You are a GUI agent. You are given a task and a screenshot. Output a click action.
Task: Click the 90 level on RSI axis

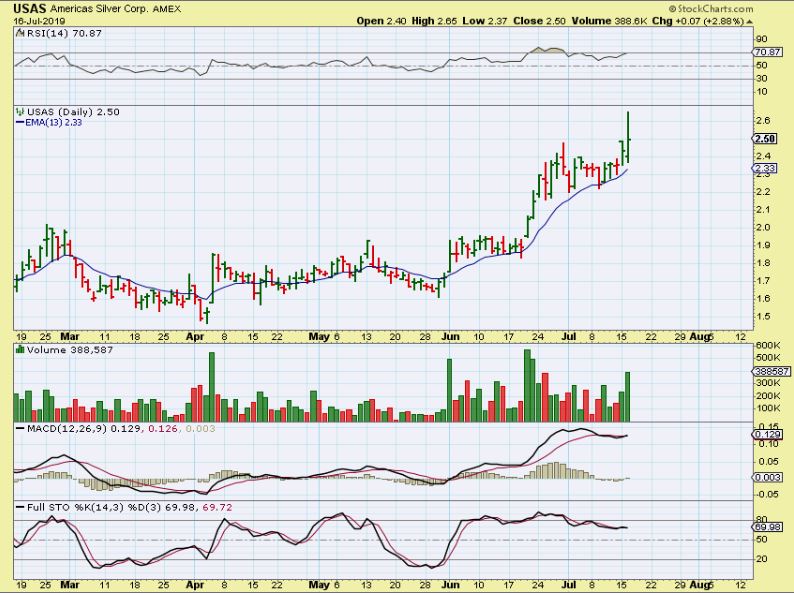[762, 39]
